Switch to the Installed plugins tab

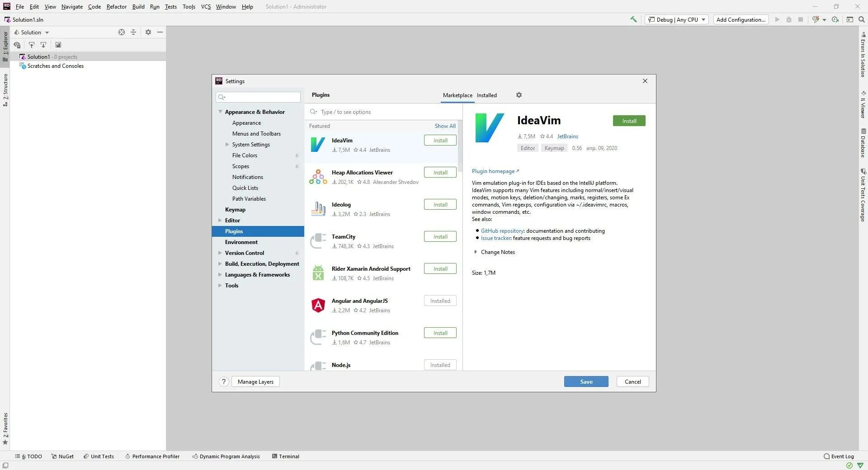(x=486, y=95)
